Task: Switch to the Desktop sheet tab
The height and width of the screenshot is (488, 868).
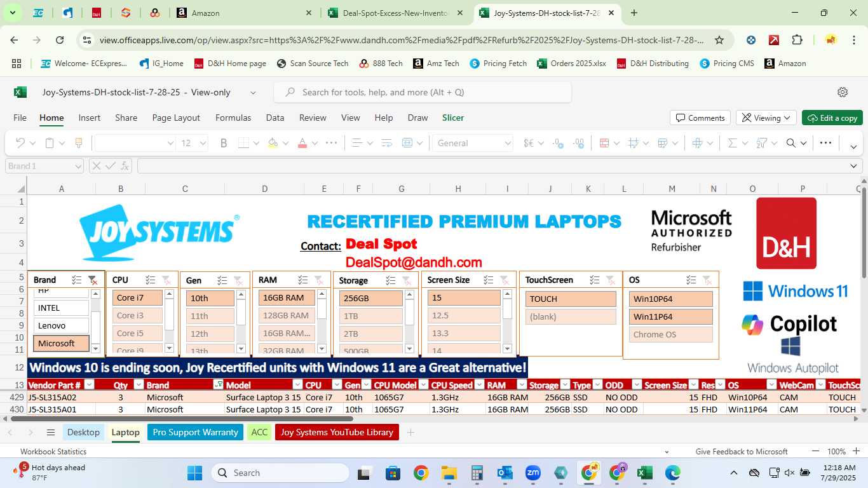Action: [83, 432]
